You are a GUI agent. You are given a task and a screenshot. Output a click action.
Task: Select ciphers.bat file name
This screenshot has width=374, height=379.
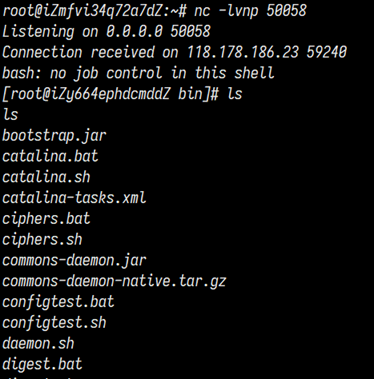pos(46,219)
